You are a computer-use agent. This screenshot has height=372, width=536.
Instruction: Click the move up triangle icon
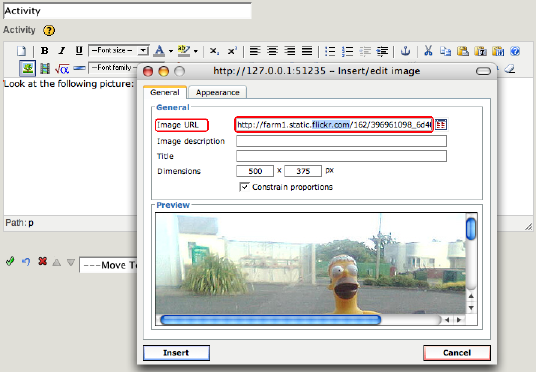57,262
